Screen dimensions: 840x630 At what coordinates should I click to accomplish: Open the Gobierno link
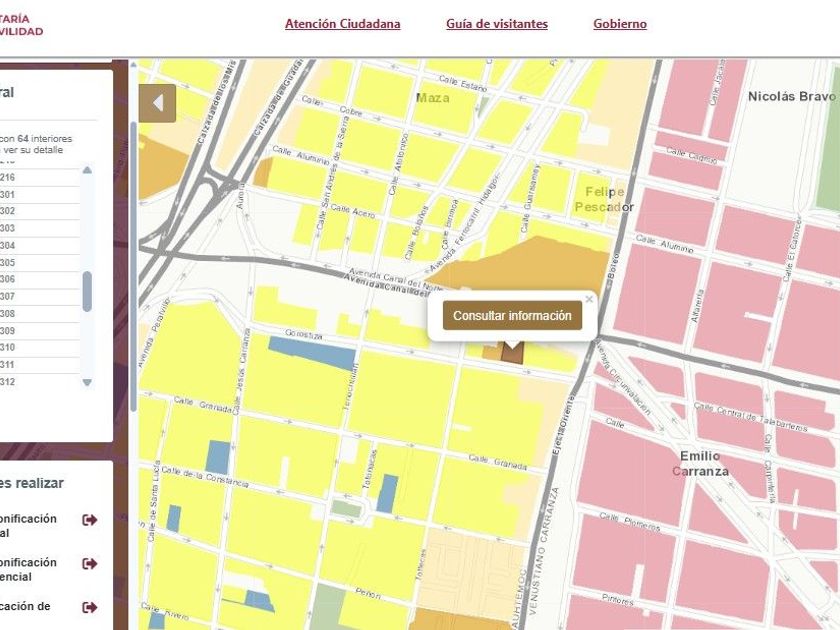tap(620, 24)
